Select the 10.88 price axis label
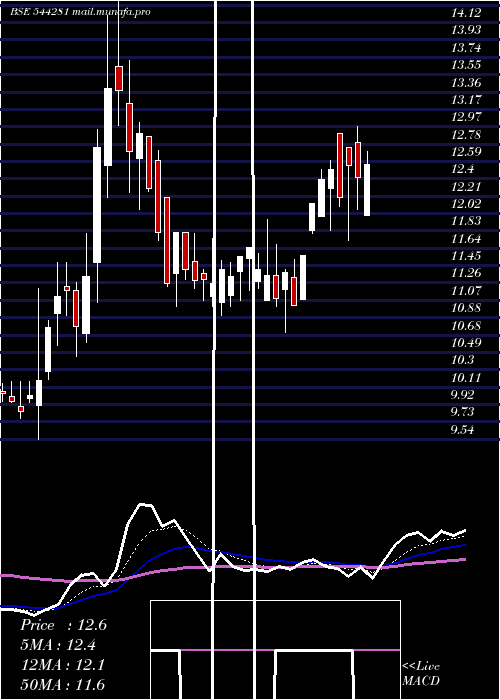 466,308
